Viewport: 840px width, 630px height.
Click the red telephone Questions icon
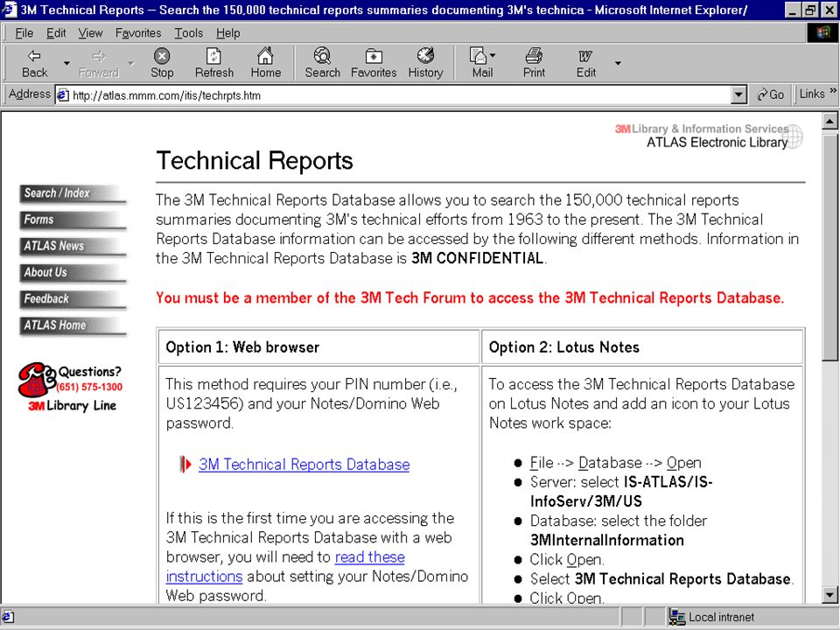click(37, 379)
